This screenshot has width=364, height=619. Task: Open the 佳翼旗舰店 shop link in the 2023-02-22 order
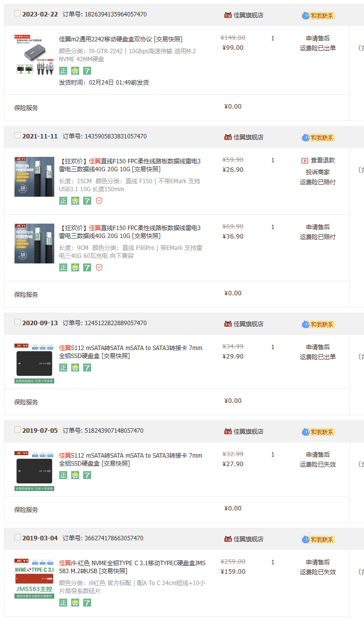tap(248, 15)
